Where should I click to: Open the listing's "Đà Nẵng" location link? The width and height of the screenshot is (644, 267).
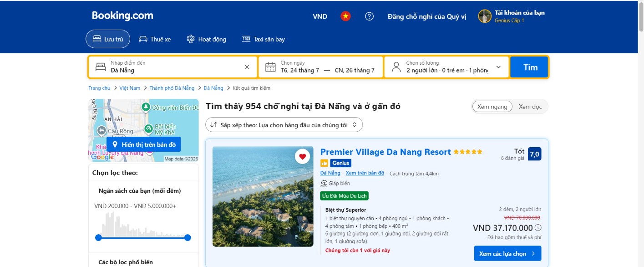[330, 173]
